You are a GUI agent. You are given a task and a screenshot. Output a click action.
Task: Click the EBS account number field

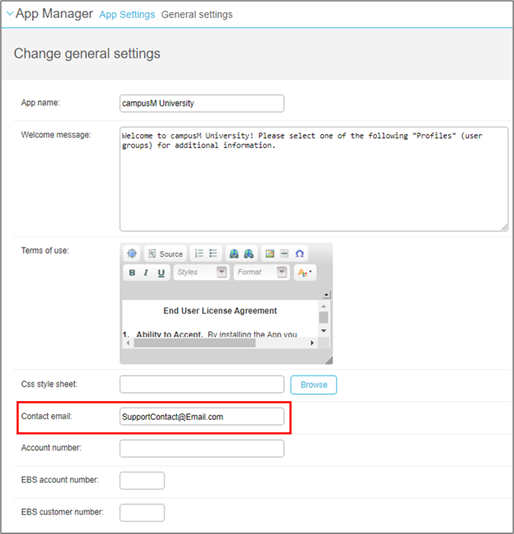[142, 481]
